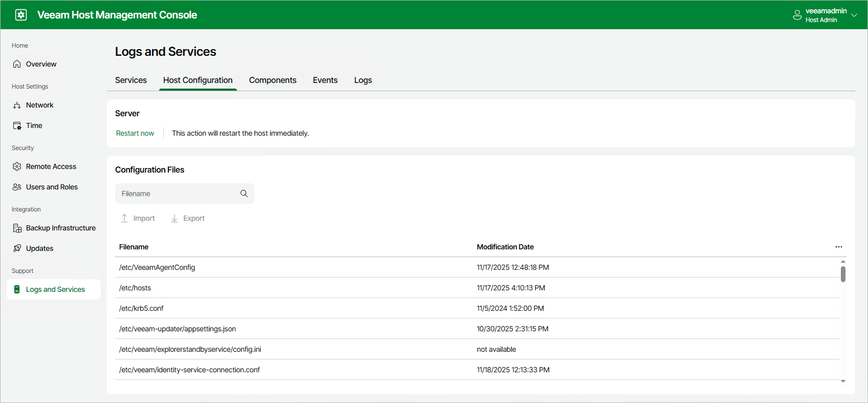This screenshot has height=403, width=868.
Task: Click the Logs and Services icon
Action: 17,289
